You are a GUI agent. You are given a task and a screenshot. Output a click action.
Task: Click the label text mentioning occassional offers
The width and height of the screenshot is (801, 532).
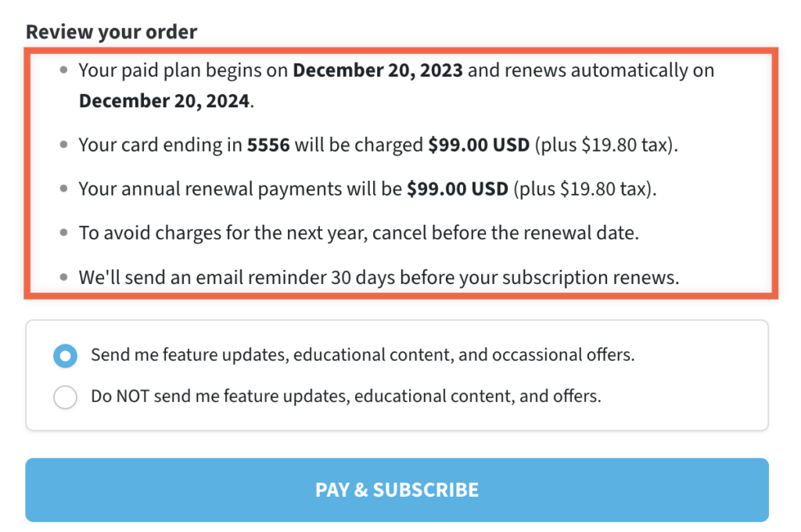tap(362, 355)
